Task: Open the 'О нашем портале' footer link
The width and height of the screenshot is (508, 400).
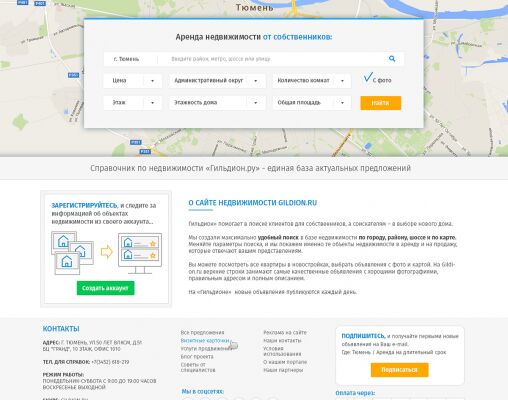Action: click(x=285, y=362)
